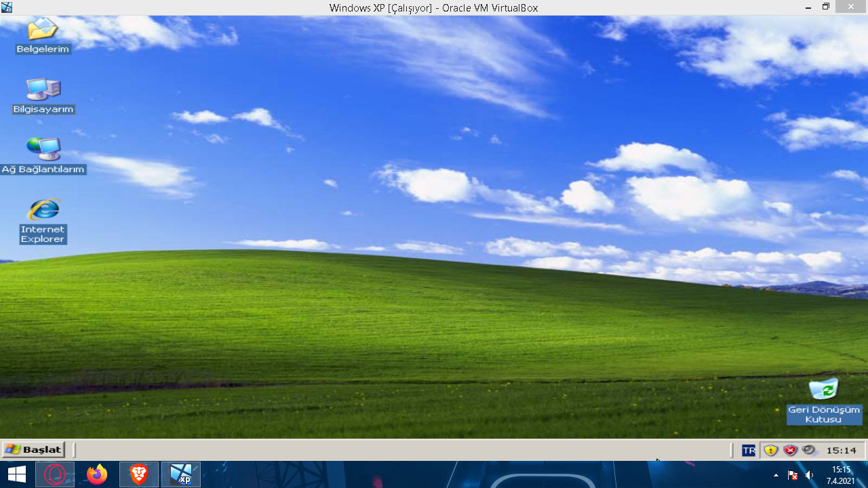Restore down the VirtualBox window
Screen dimensions: 868x488
825,7
